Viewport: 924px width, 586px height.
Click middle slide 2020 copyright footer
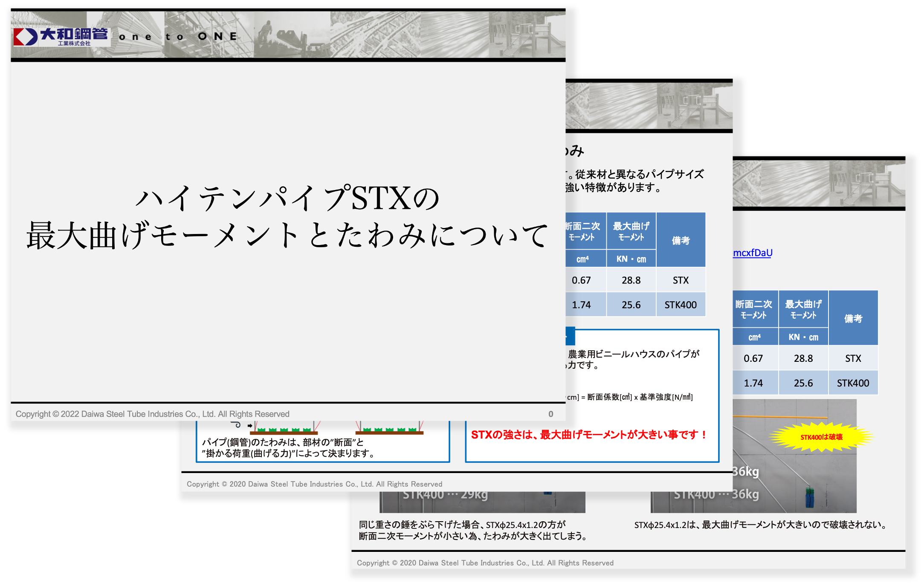point(314,484)
